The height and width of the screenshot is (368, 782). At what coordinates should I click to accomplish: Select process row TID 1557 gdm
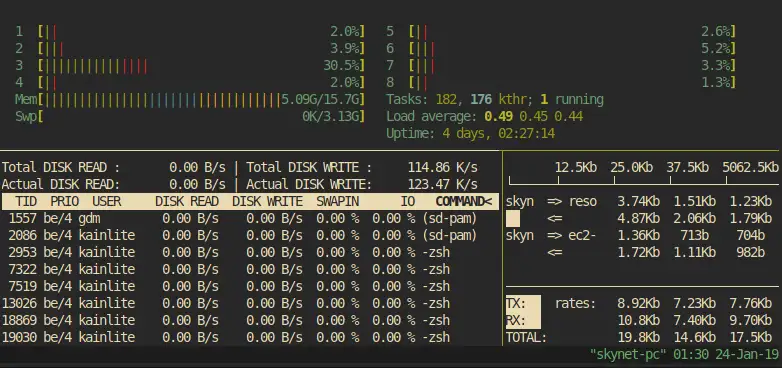pyautogui.click(x=249, y=218)
